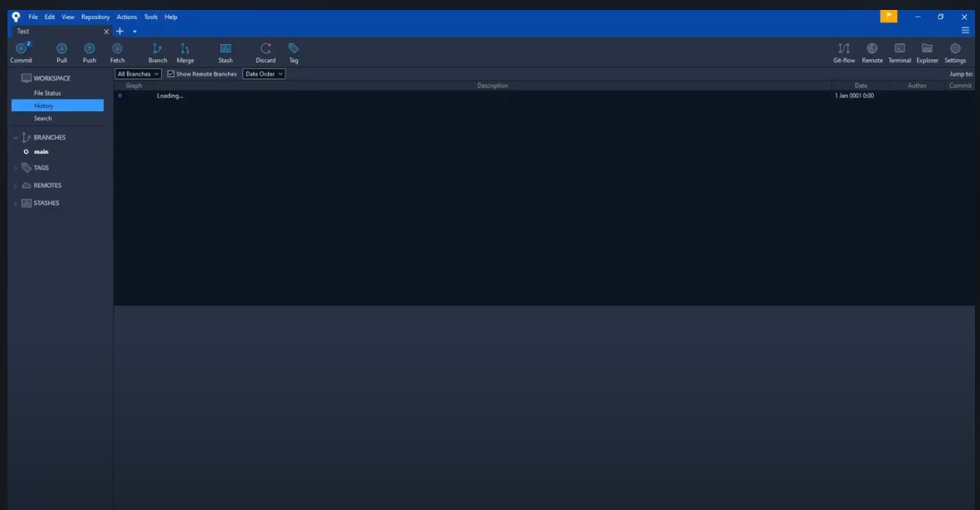This screenshot has width=980, height=510.
Task: Toggle the Show Remote Branches checkbox
Action: pos(169,73)
